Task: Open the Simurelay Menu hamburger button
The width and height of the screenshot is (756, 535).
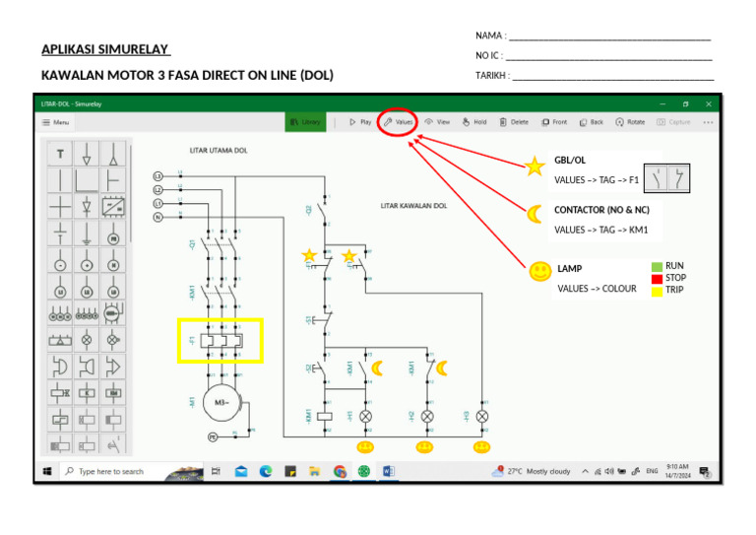Action: pos(55,122)
